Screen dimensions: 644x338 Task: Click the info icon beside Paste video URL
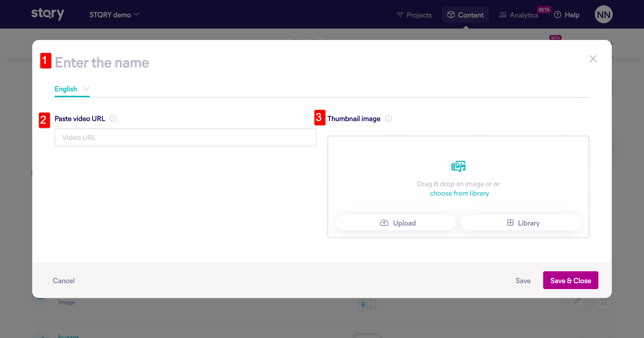click(113, 118)
